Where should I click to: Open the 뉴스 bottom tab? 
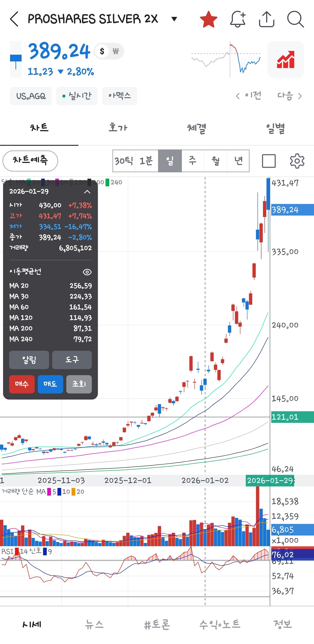(94, 624)
